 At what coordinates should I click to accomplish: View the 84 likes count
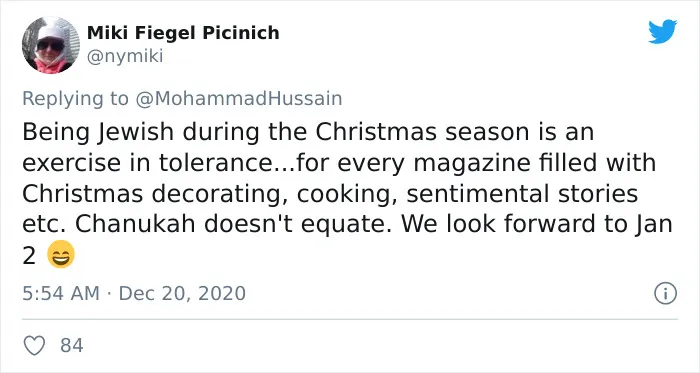(x=72, y=345)
